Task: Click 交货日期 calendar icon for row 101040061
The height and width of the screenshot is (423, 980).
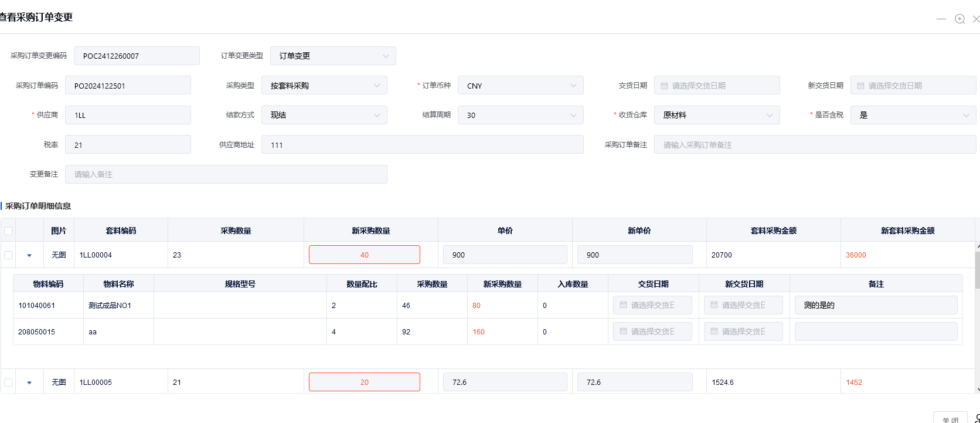Action: pos(623,305)
